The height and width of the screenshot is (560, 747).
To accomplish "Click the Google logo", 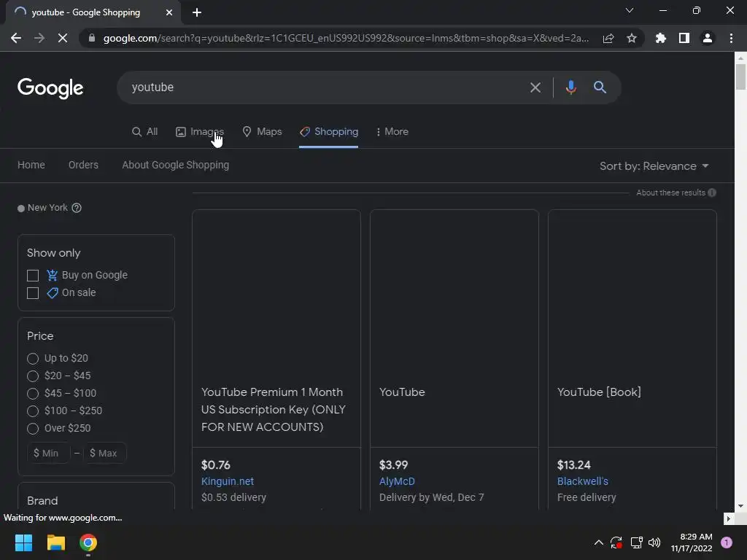I will (x=50, y=88).
